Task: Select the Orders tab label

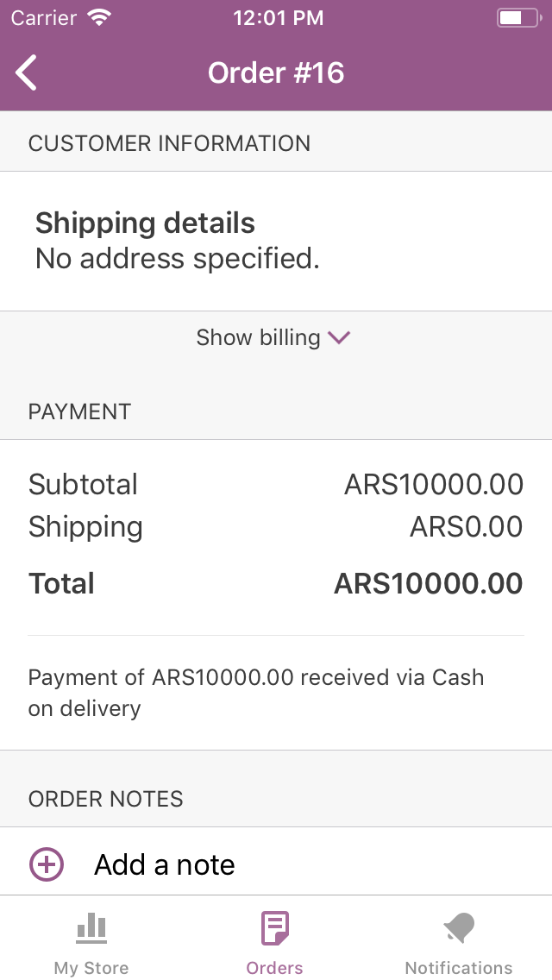Action: (274, 968)
